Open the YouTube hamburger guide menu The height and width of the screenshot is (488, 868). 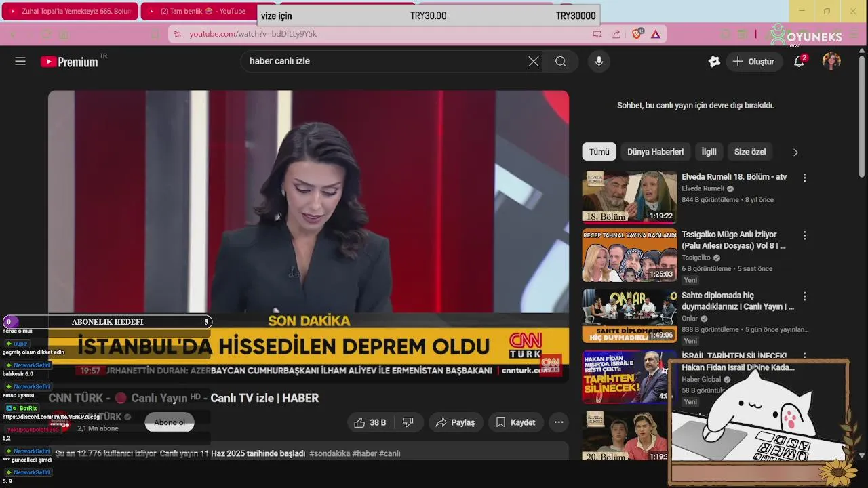(x=20, y=61)
